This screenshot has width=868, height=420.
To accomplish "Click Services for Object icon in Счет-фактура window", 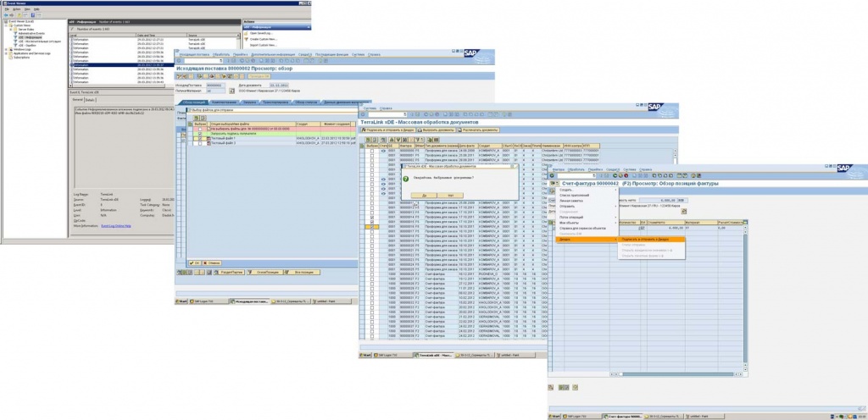I will tap(554, 184).
